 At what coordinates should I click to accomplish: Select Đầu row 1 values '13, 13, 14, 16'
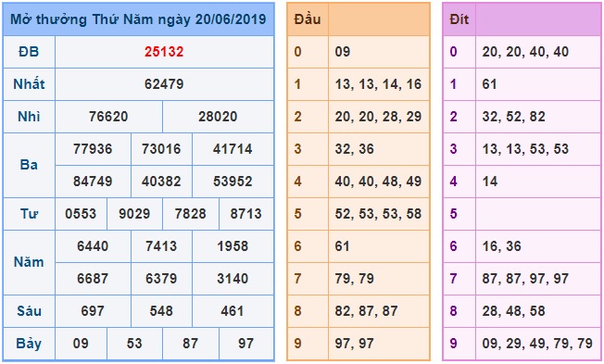click(x=378, y=84)
